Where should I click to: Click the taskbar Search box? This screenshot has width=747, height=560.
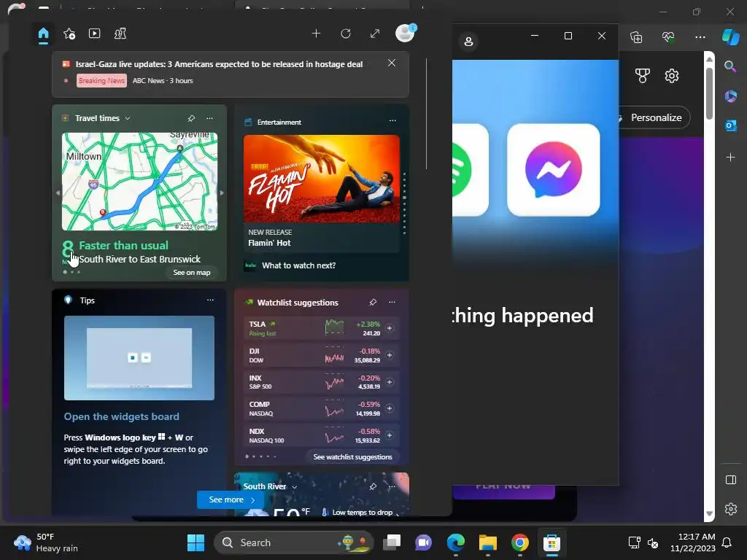(x=293, y=542)
